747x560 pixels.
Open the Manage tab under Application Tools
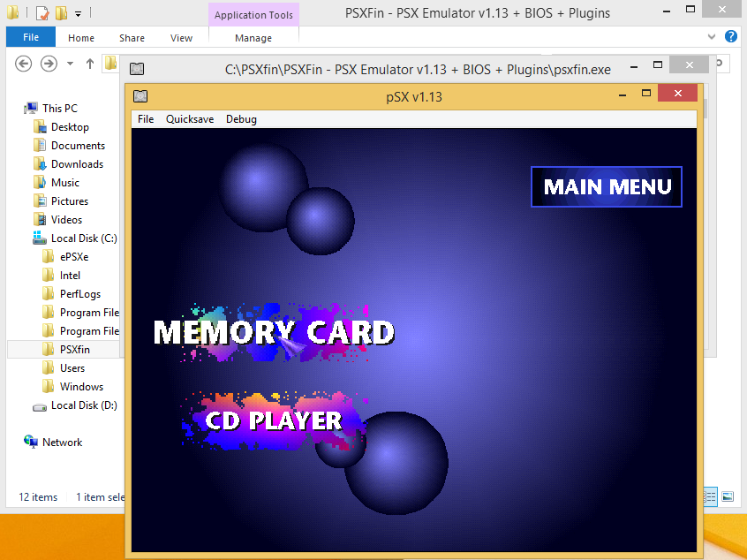[253, 38]
